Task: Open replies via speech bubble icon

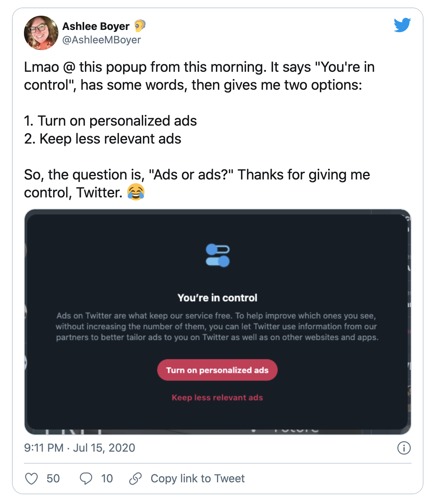Action: (x=86, y=479)
